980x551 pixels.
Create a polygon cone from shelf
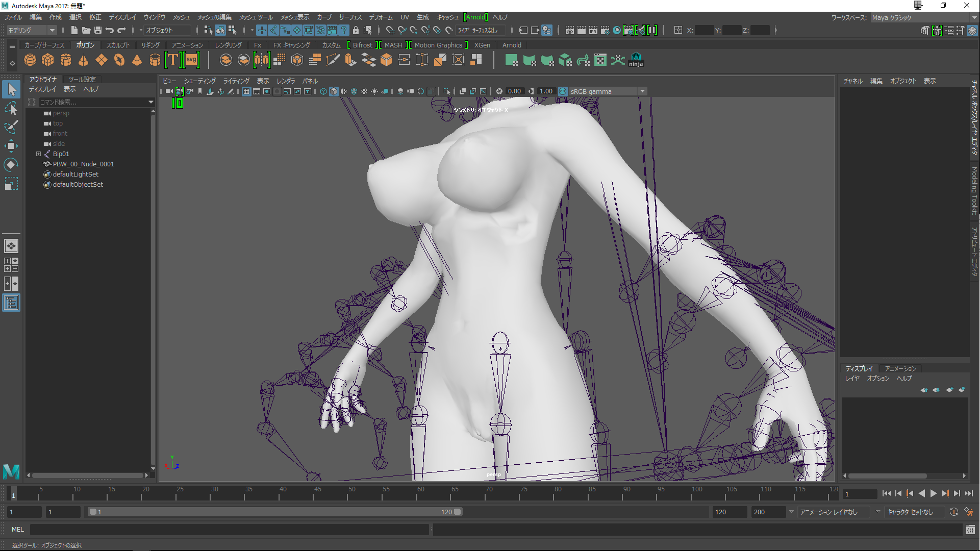84,60
